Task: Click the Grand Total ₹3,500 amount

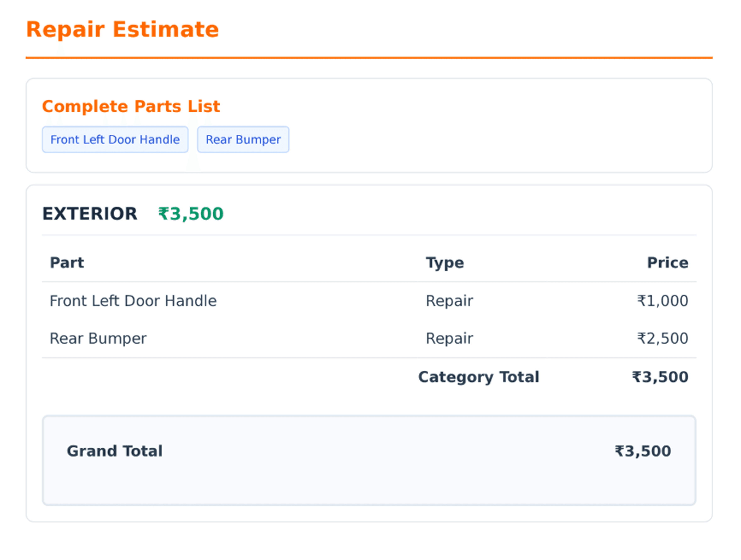Action: [x=643, y=451]
